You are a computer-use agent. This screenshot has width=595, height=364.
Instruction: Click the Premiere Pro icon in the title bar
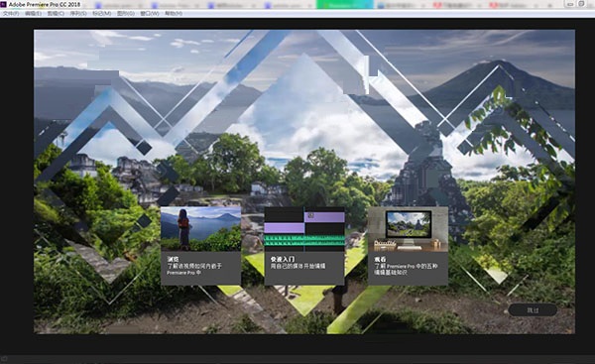3,4
